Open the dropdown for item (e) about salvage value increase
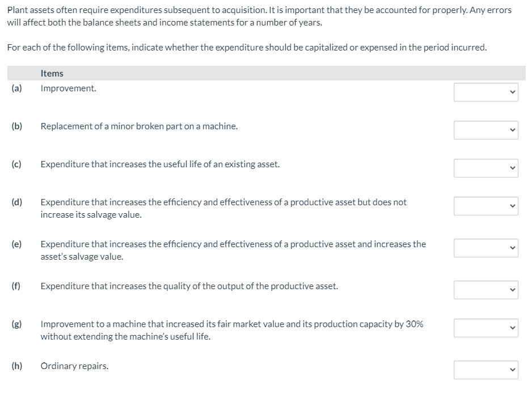 485,248
